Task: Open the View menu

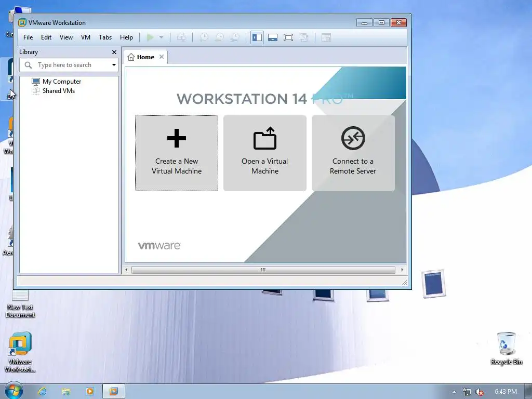Action: [x=66, y=37]
